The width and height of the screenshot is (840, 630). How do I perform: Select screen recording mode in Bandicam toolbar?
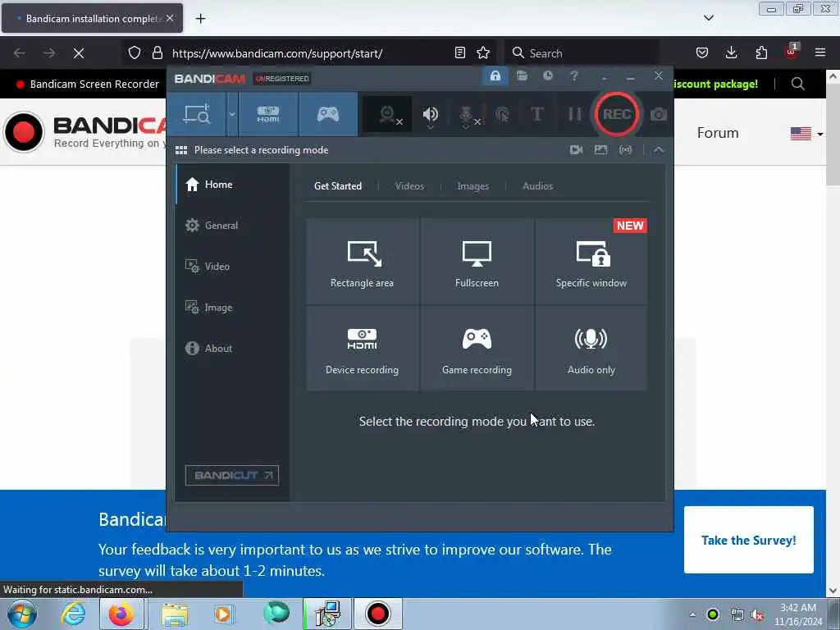[197, 114]
